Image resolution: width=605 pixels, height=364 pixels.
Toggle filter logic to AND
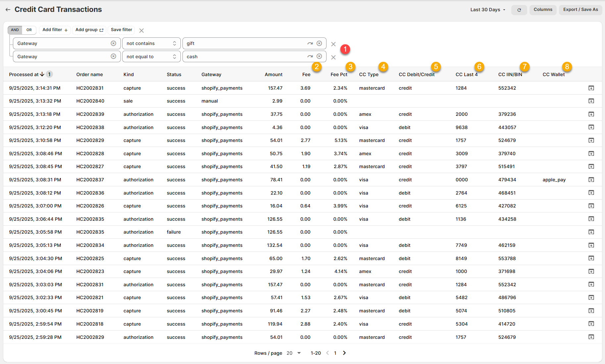point(15,30)
